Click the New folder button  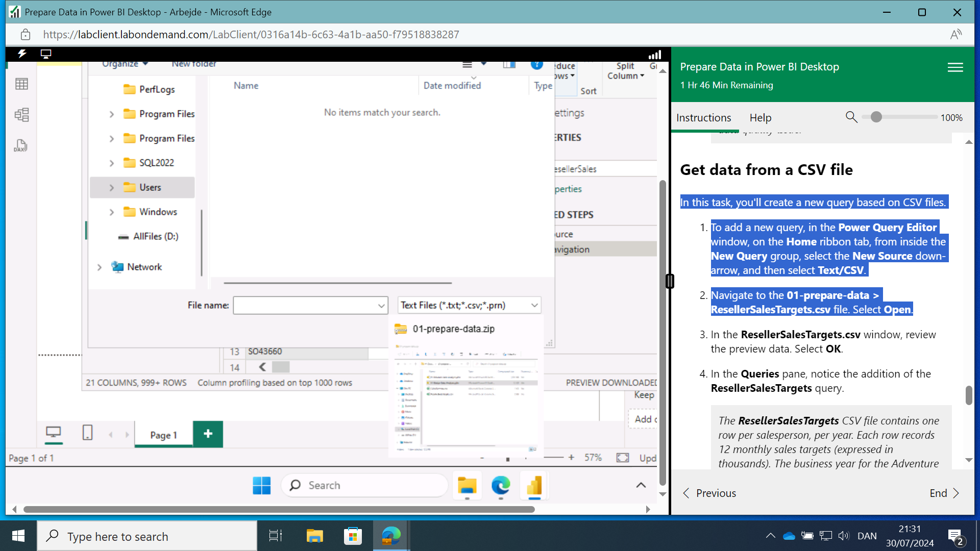click(194, 64)
